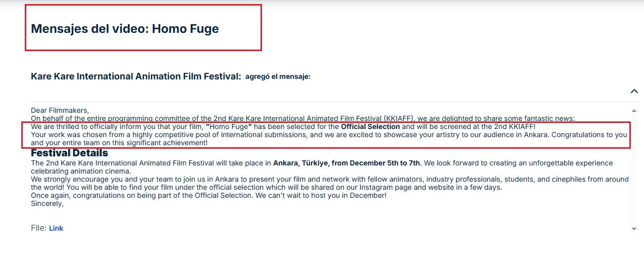Click the 'Your work was chosen' sentence

(202, 135)
